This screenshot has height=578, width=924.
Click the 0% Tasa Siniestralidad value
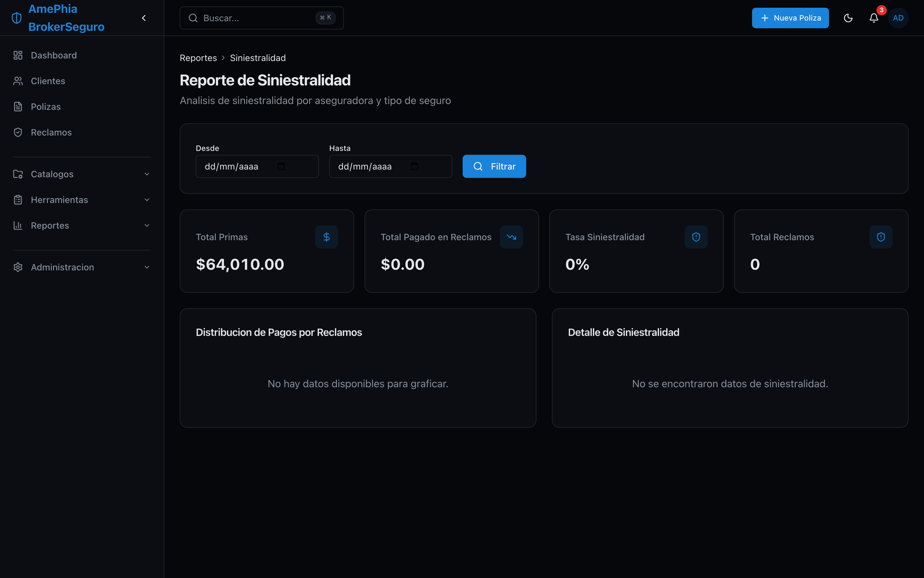577,265
